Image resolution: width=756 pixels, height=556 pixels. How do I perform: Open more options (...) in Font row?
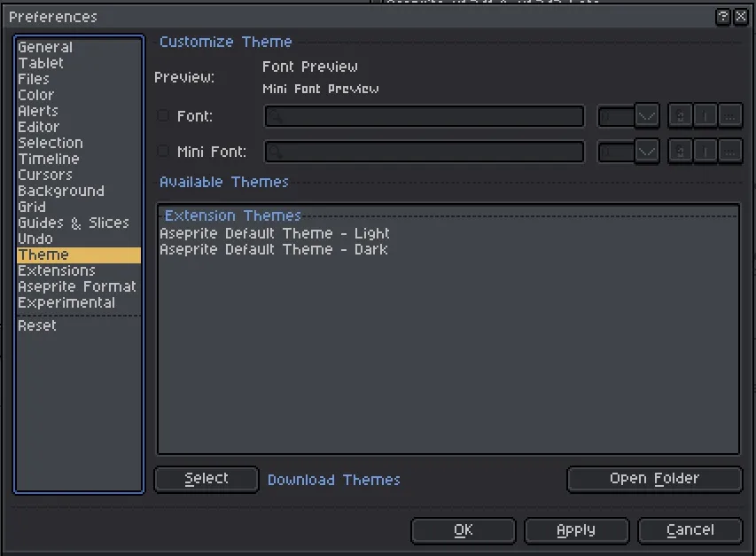(x=730, y=116)
